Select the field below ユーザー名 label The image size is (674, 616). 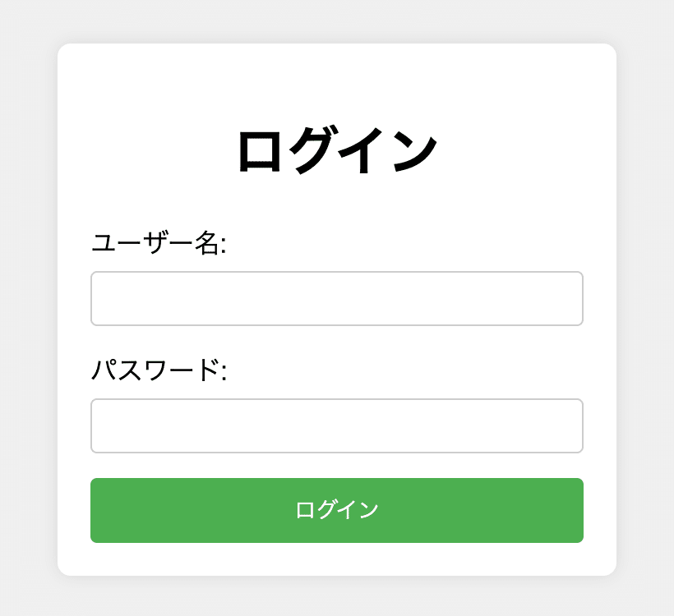(x=336, y=298)
